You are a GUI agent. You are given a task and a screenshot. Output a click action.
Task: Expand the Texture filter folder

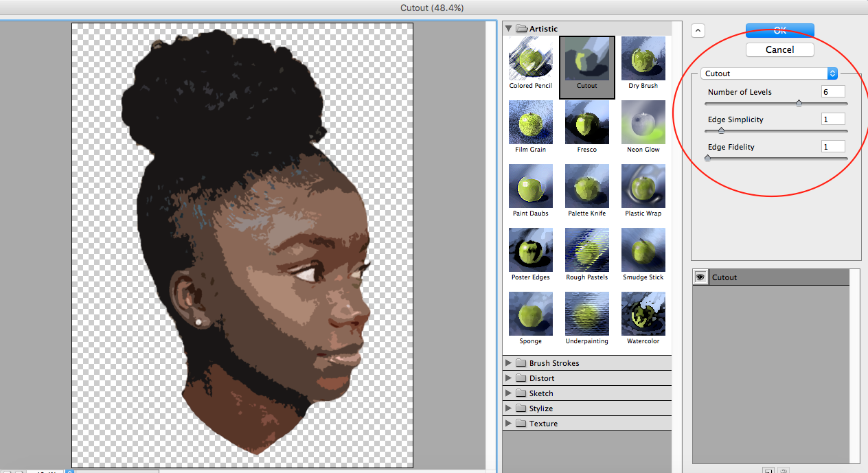[x=509, y=424]
